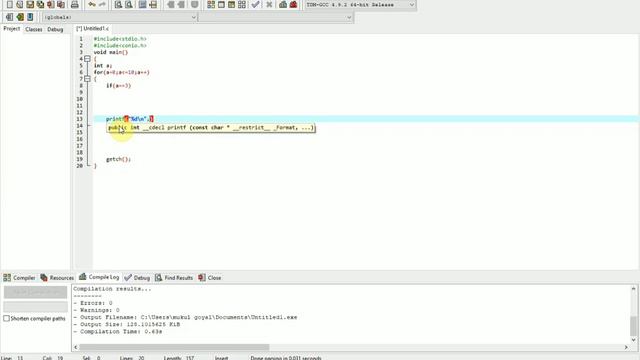
Task: Click the 'Errors: 0' line in compile log
Action: pyautogui.click(x=93, y=303)
